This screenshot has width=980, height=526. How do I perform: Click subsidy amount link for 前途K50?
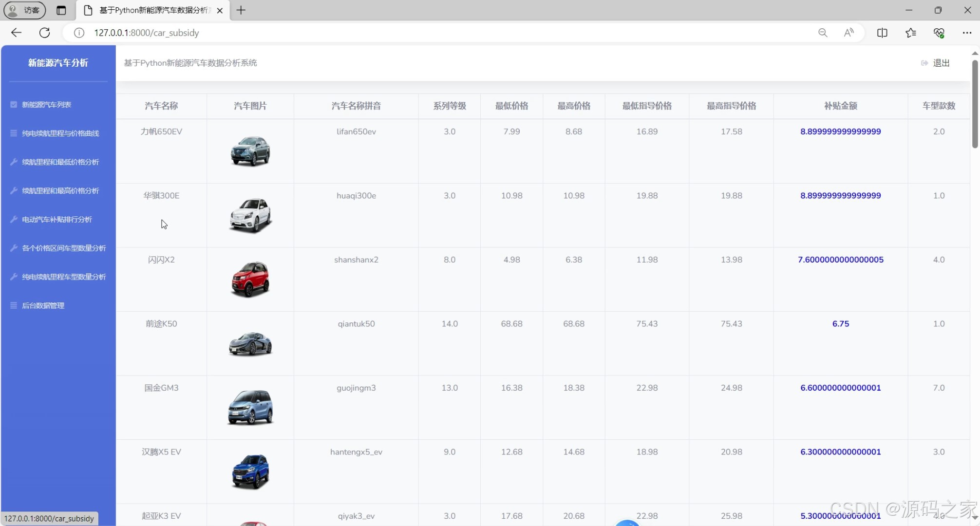point(840,324)
